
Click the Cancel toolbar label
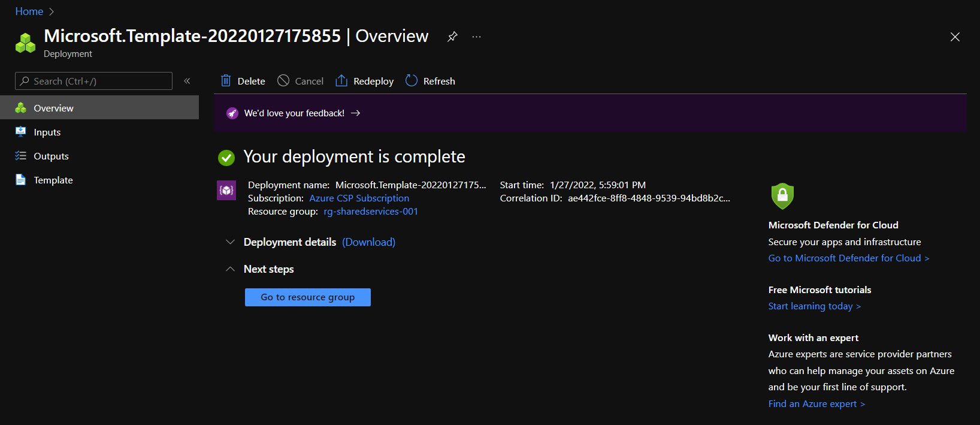(309, 82)
